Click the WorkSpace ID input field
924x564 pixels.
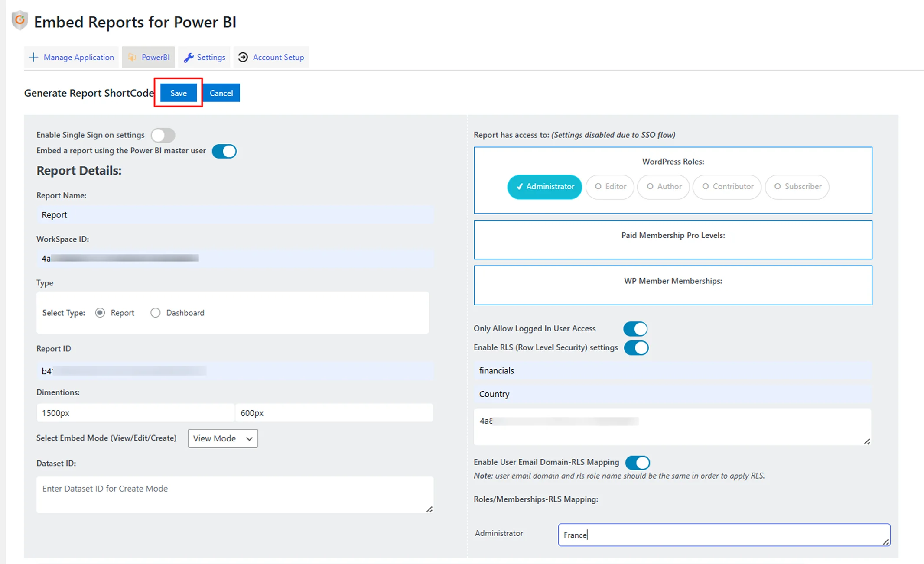coord(235,258)
